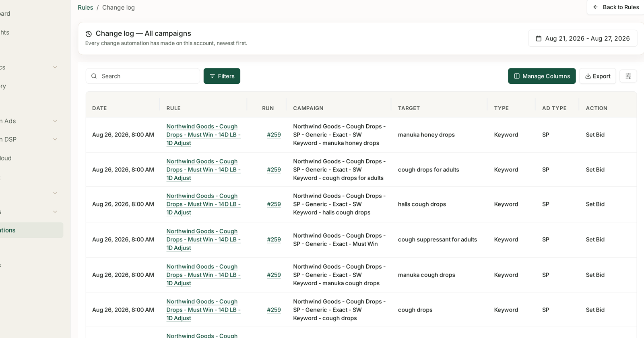The width and height of the screenshot is (644, 338).
Task: Open run #259 in the cough suppressant for adults row
Action: (x=274, y=239)
